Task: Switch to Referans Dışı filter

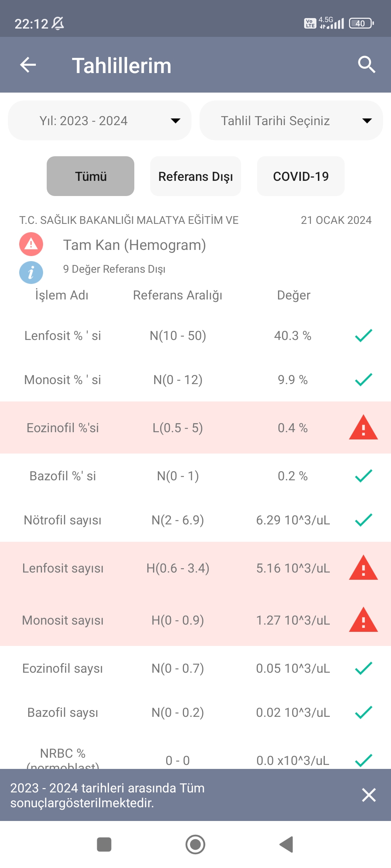Action: (195, 176)
